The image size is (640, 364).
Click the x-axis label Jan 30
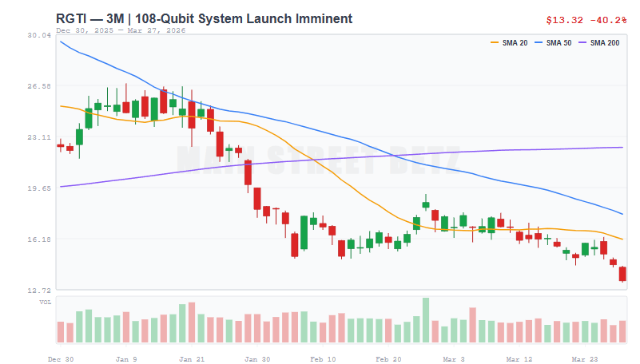point(257,359)
